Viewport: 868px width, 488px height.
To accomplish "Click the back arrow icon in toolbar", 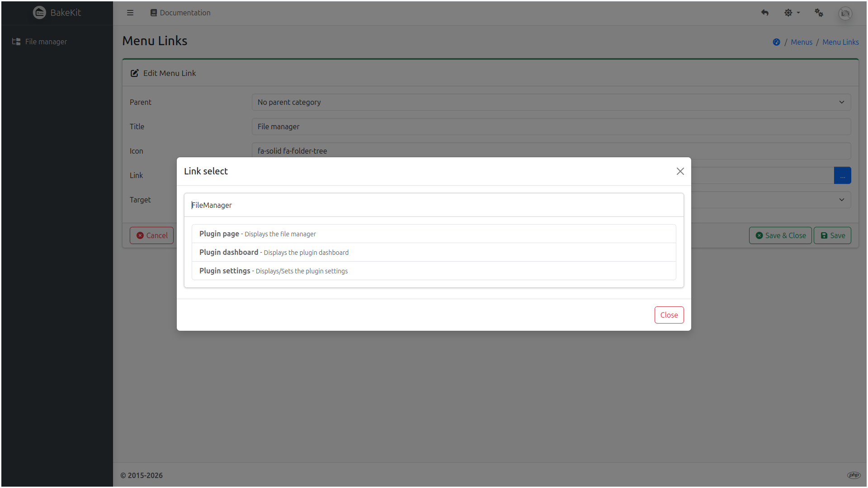I will [x=765, y=13].
